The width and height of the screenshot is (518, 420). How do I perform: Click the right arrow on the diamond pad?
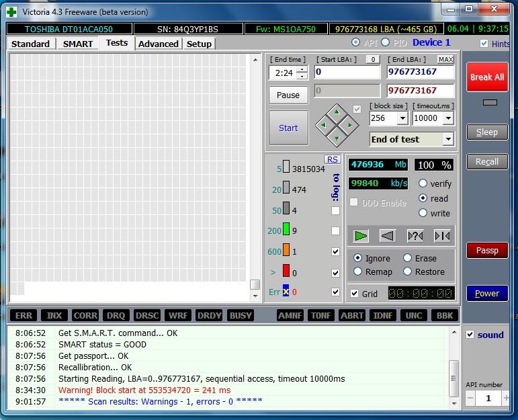tap(350, 125)
